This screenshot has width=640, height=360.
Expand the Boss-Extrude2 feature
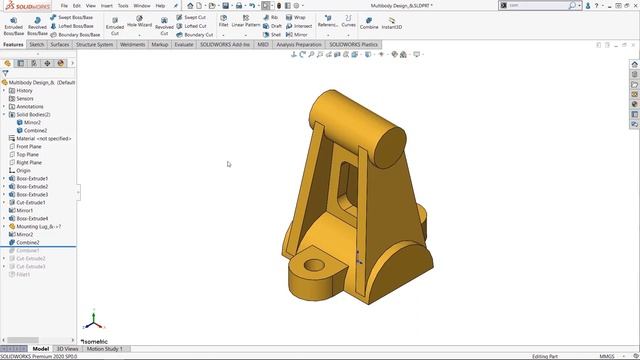tap(4, 187)
